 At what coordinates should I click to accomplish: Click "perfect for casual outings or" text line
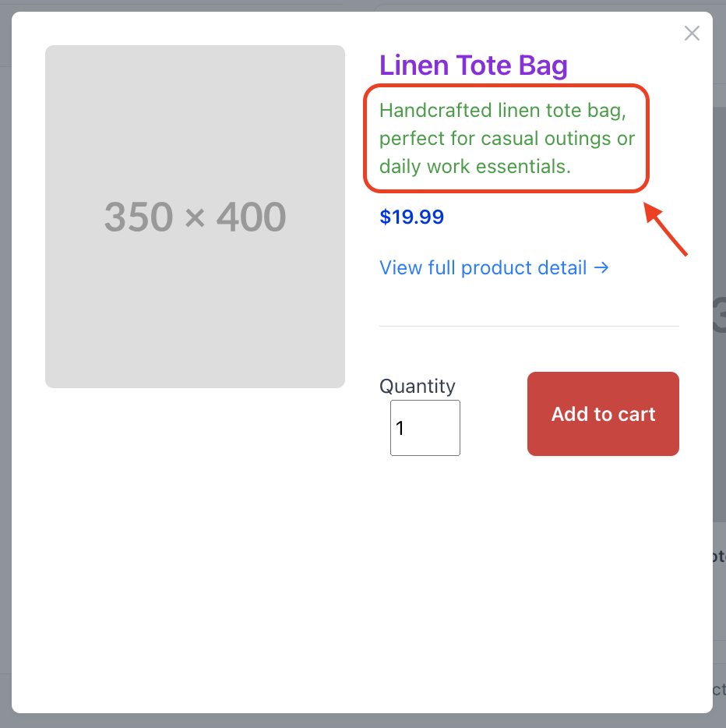tap(507, 139)
